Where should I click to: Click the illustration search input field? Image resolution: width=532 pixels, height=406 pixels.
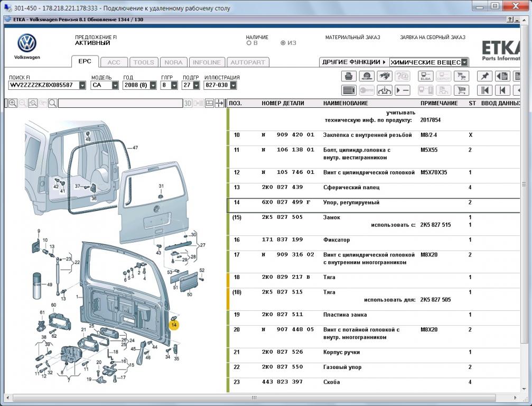[120, 103]
